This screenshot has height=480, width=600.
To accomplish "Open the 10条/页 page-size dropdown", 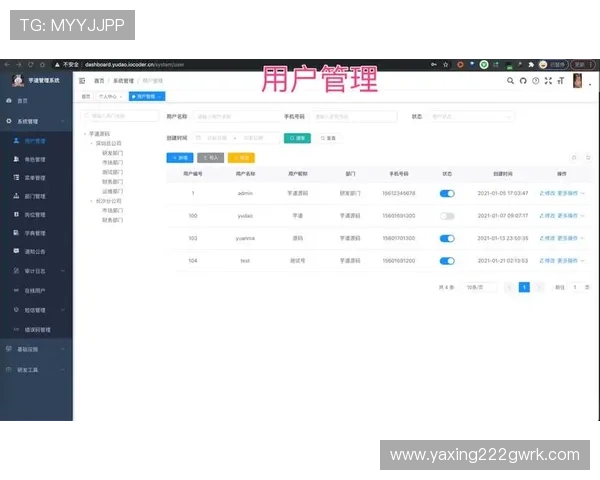I will pyautogui.click(x=479, y=287).
